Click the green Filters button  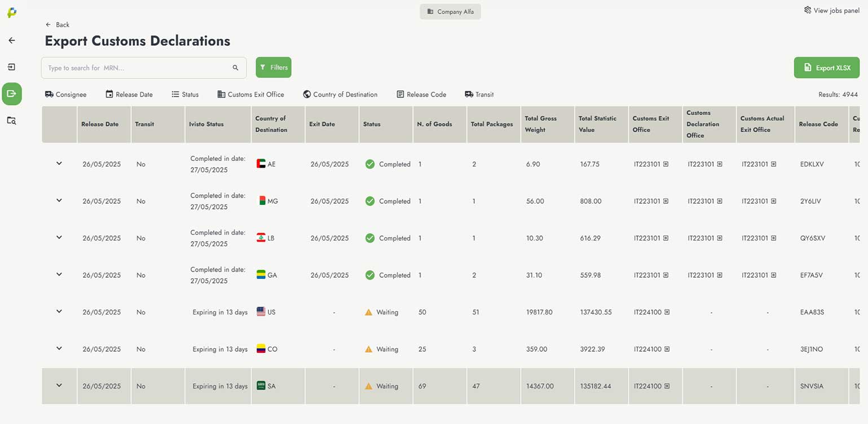274,68
